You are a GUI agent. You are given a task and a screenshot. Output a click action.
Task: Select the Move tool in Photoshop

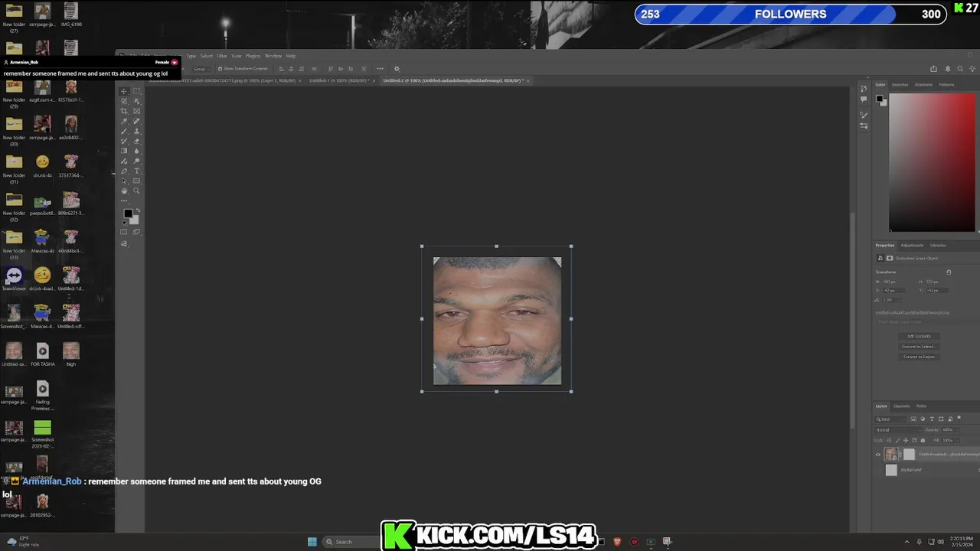(124, 92)
